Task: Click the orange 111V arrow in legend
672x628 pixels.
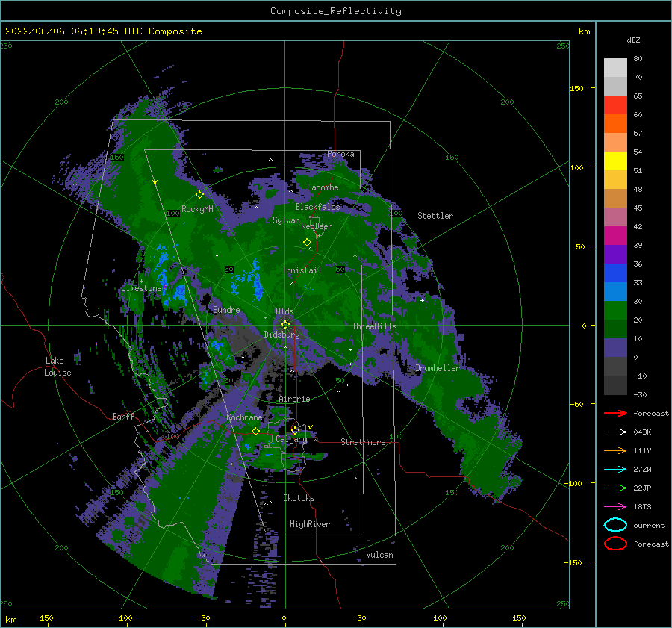Action: tap(615, 450)
